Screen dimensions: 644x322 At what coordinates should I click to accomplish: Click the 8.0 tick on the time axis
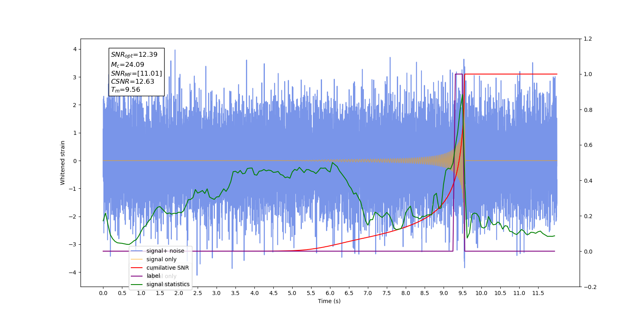click(x=406, y=293)
